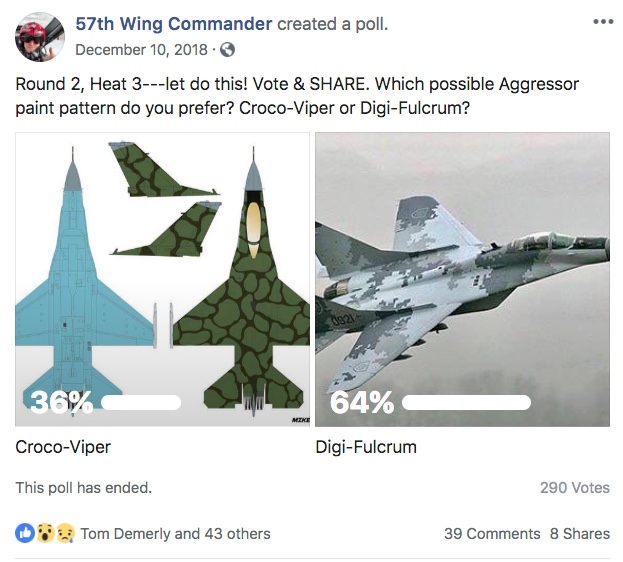This screenshot has width=623, height=562.
Task: Click the blue Like reaction icon
Action: click(x=25, y=533)
